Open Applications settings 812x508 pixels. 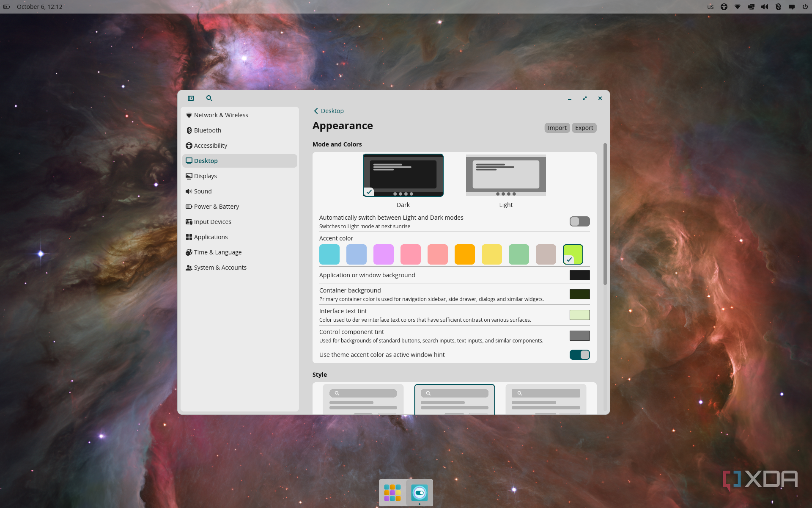pos(240,237)
